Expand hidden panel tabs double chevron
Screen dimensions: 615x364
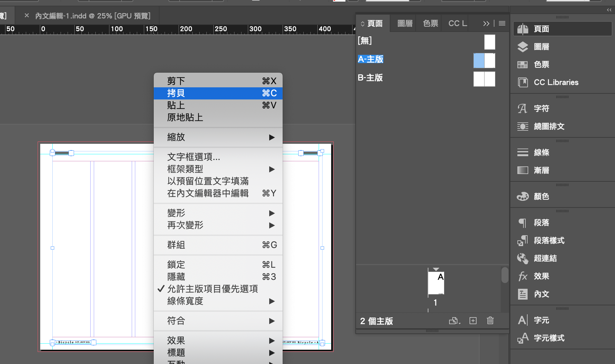click(486, 24)
